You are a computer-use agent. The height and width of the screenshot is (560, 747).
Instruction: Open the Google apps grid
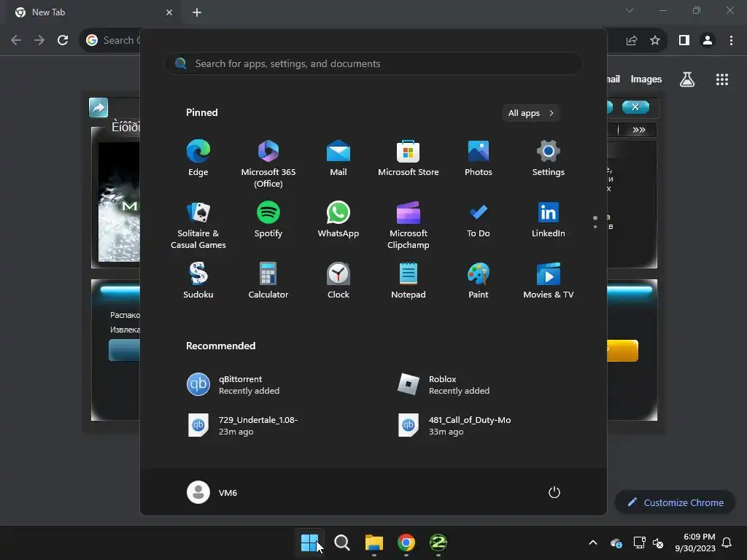722,79
